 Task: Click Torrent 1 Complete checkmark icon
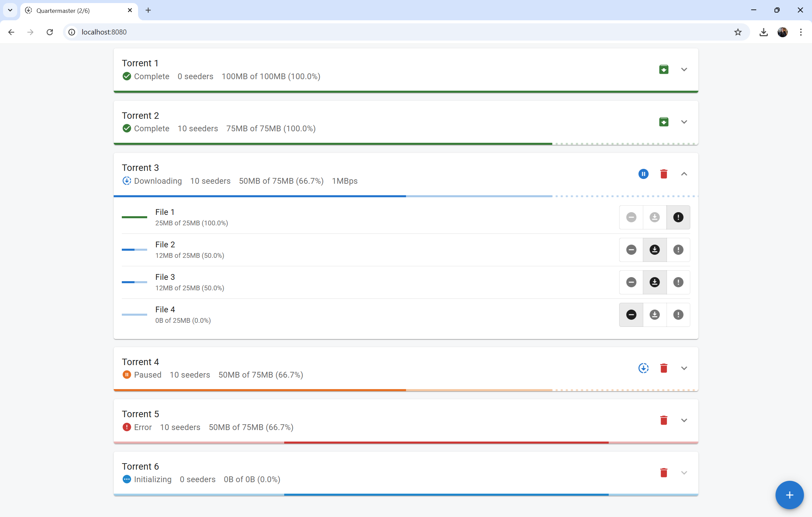[127, 76]
